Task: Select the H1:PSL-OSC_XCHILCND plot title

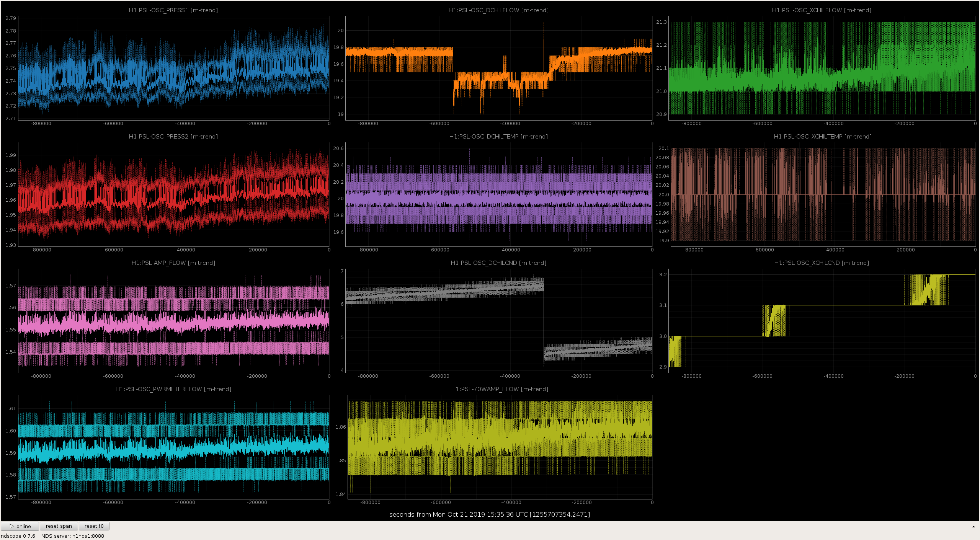Action: 822,263
